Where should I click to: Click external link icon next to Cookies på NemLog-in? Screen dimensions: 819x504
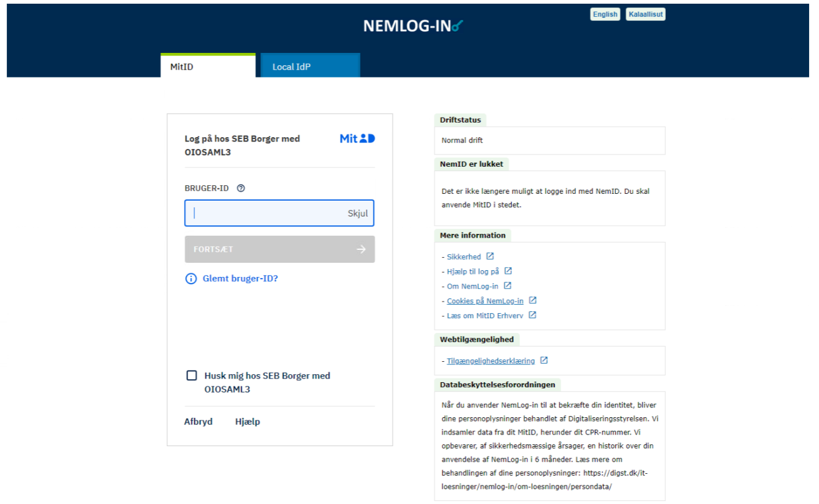coord(533,300)
